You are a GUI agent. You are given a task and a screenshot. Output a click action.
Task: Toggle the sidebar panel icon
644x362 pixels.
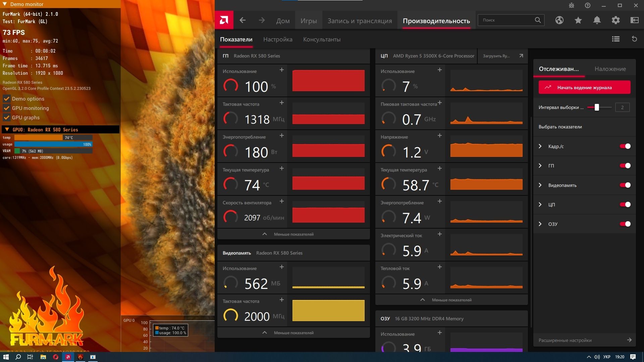(x=634, y=20)
